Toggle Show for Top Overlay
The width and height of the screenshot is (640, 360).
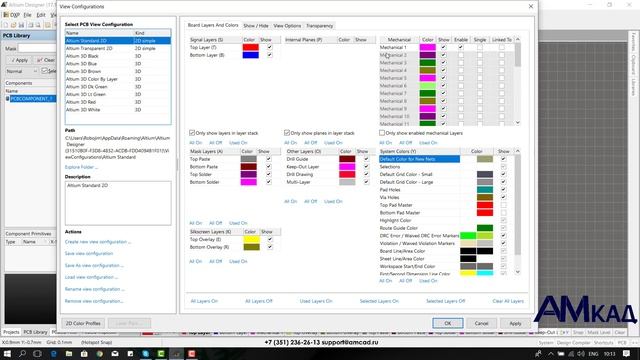tap(270, 239)
